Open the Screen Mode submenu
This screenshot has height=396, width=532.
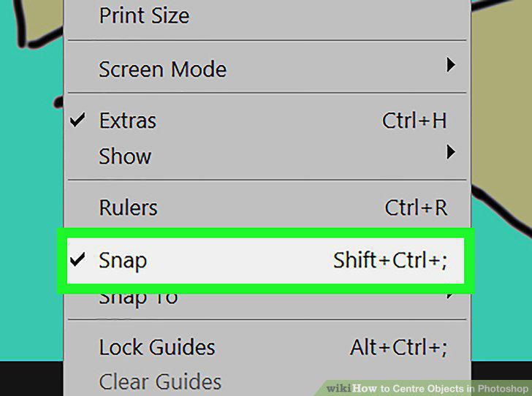coord(267,69)
